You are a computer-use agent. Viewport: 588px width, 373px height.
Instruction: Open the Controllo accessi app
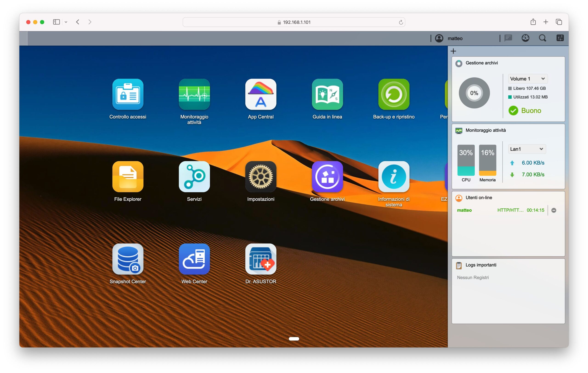click(128, 94)
